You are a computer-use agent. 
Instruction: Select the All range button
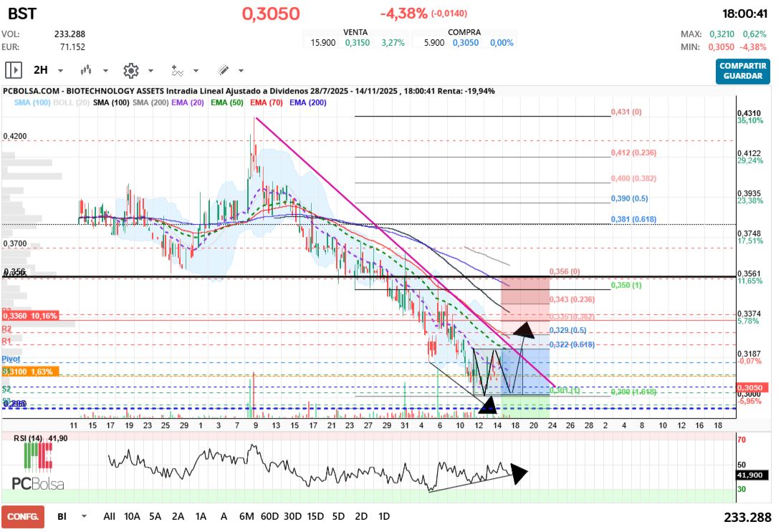109,516
